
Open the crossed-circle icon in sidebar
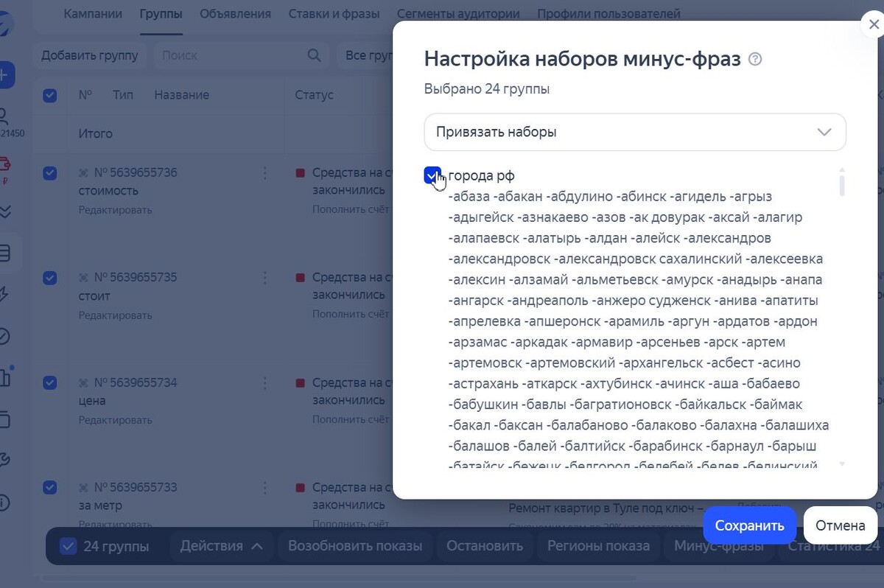[4, 336]
